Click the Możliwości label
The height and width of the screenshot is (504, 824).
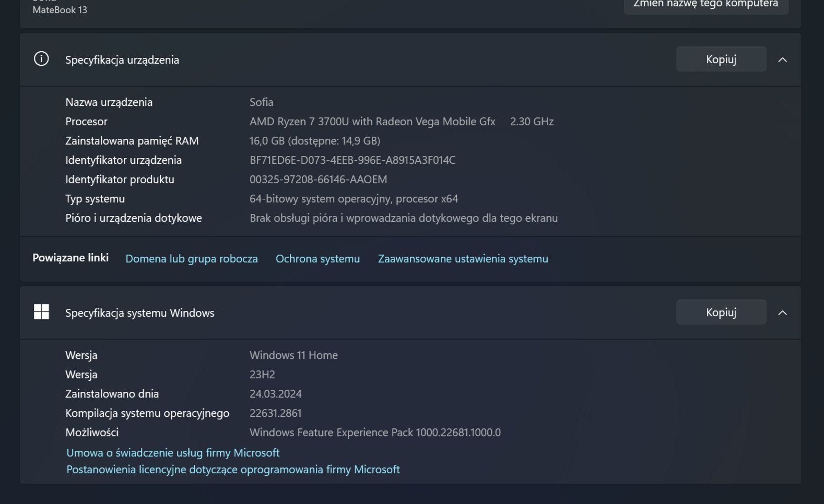[x=92, y=433]
